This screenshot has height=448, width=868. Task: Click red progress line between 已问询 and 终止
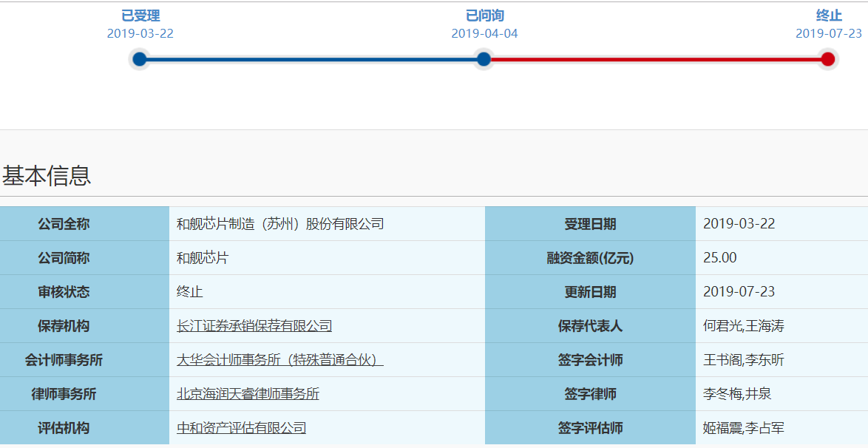point(655,59)
